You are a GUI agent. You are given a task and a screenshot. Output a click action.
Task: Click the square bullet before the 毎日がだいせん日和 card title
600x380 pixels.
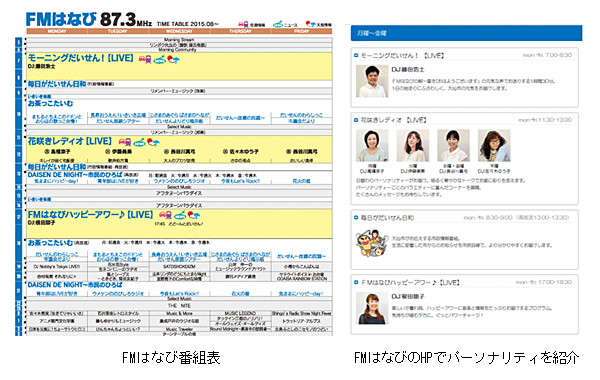(356, 217)
